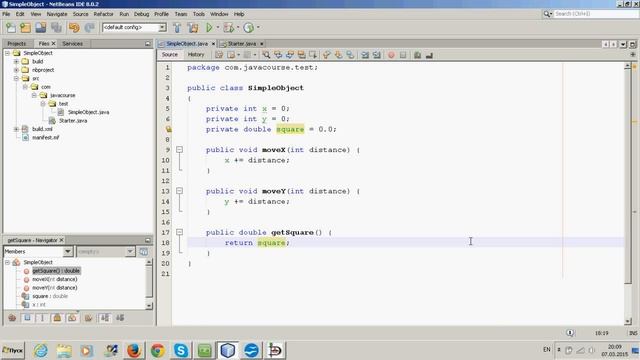Screen dimensions: 640x360
Task: Collapse the src folder in Files tree
Action: 16,78
